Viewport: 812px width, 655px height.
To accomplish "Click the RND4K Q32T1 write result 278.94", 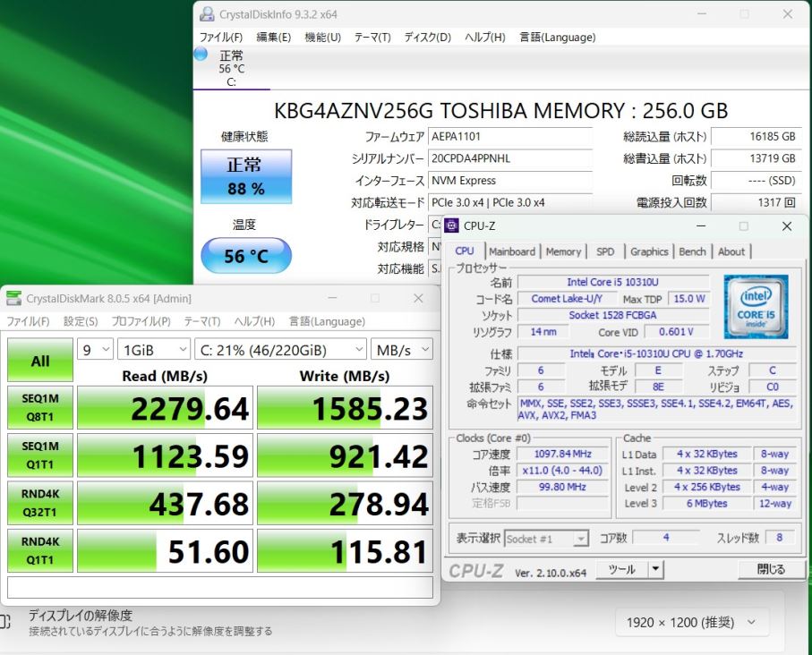I will [345, 503].
